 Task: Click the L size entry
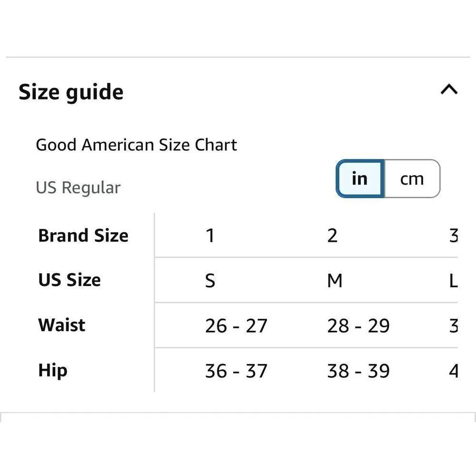tap(455, 281)
